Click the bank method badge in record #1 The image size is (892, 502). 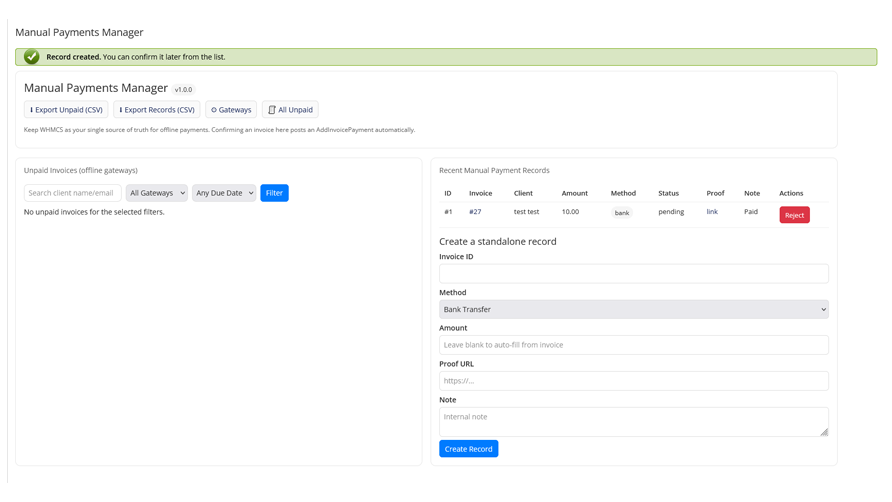tap(622, 213)
